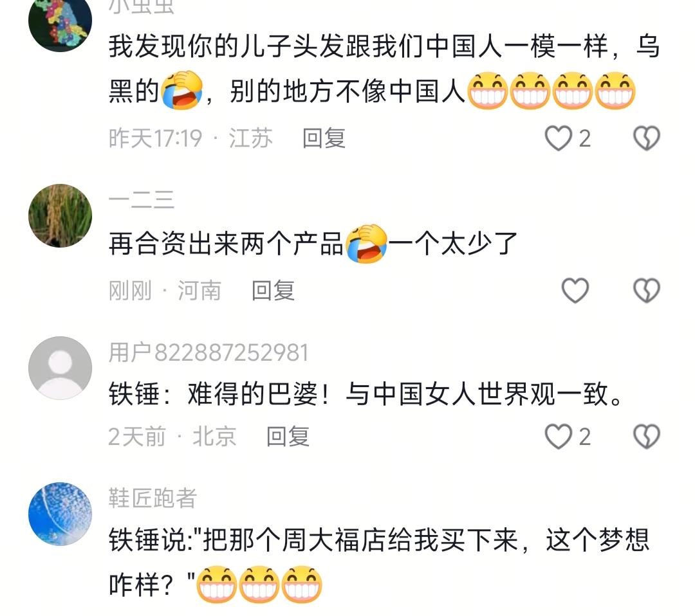Open 鞋匠跑者 blue sky avatar
This screenshot has height=616, width=695.
[x=60, y=514]
